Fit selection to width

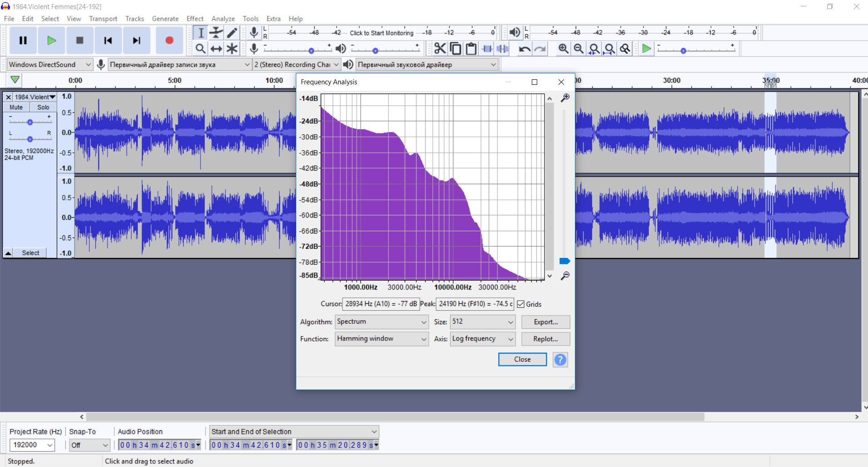click(x=594, y=49)
